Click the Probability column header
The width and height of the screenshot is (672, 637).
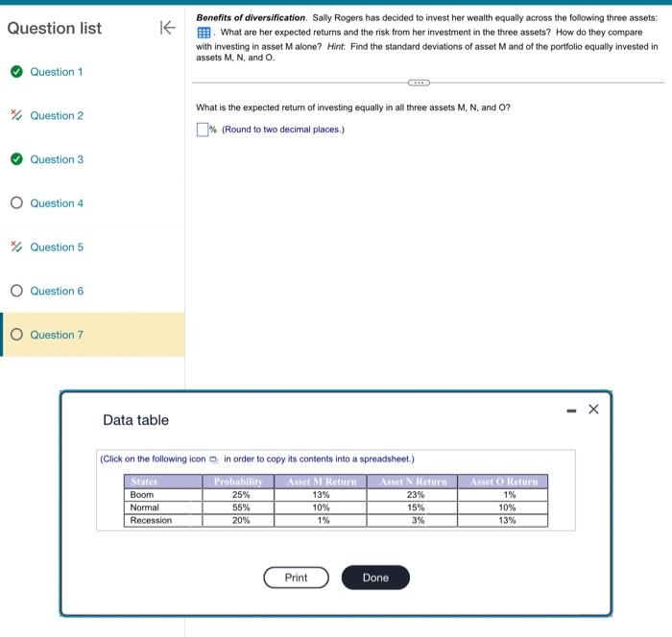click(x=238, y=482)
